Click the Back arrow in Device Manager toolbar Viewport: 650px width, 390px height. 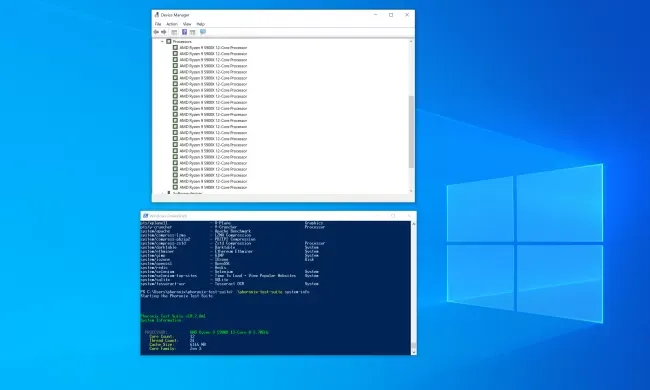coord(156,32)
